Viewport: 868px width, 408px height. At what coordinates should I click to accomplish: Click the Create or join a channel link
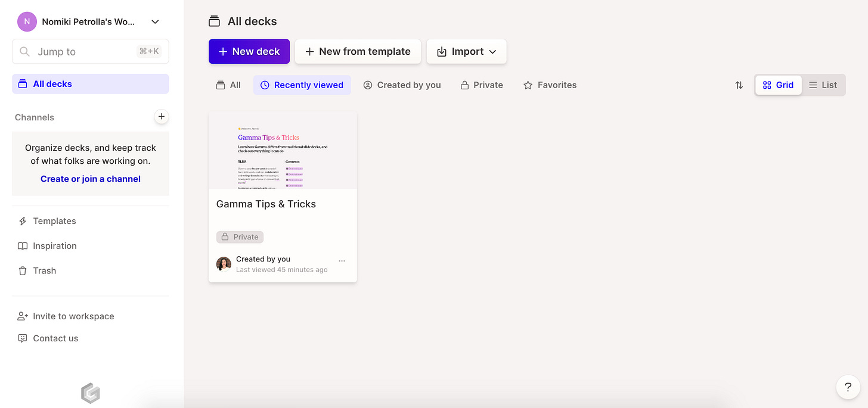click(x=91, y=179)
